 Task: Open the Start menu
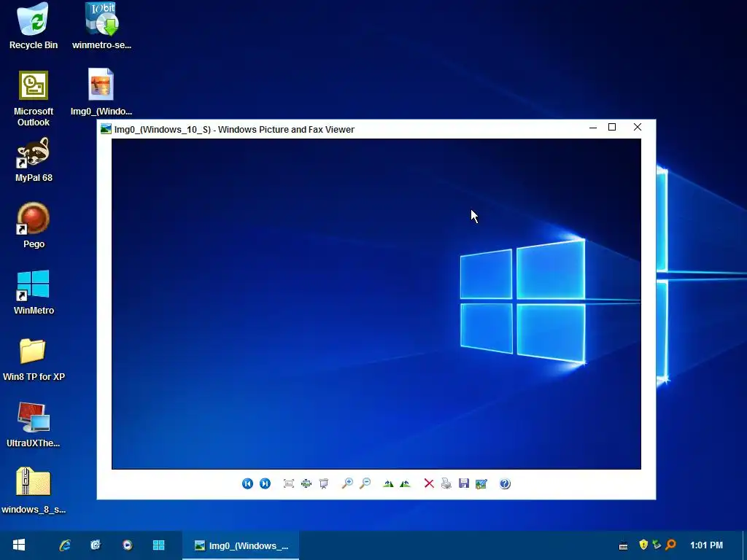(19, 545)
